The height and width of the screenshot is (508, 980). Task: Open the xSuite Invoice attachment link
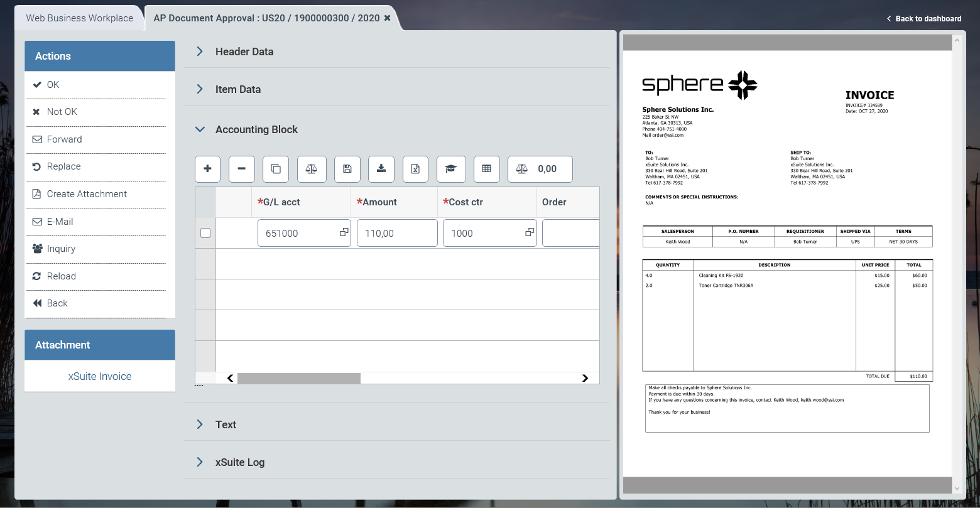click(x=100, y=376)
